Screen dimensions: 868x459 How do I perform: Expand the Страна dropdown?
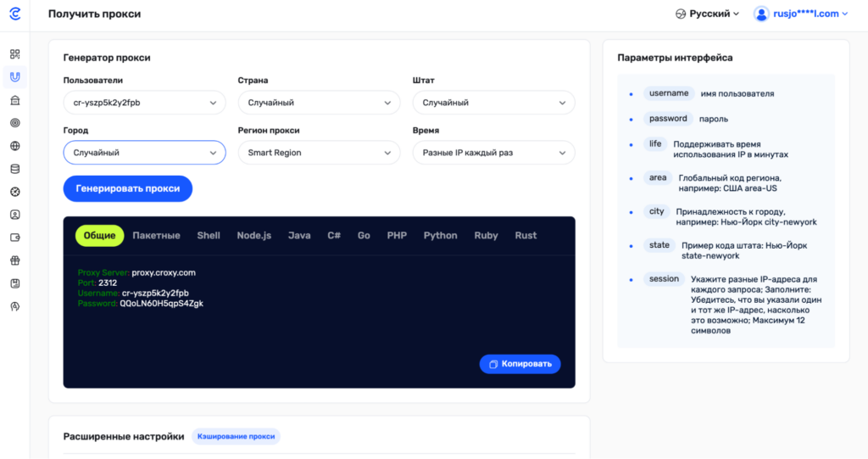click(319, 103)
